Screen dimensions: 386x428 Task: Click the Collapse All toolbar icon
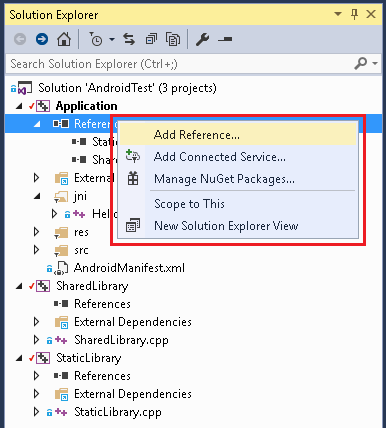pos(151,39)
